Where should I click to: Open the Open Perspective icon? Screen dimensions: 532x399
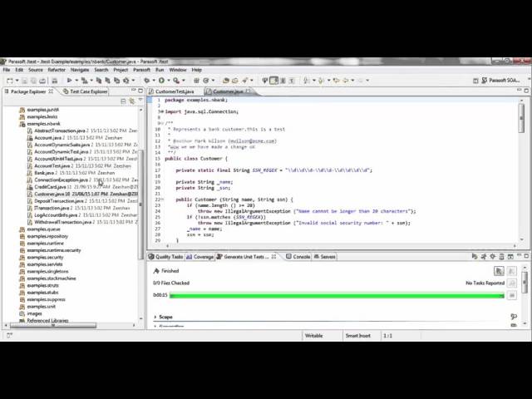(475, 81)
